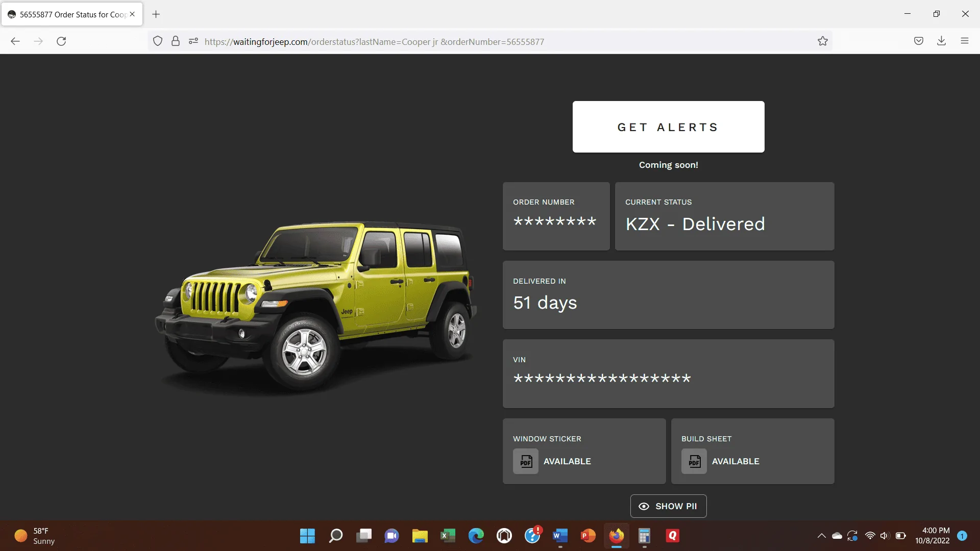Open the notification center badge

click(962, 536)
